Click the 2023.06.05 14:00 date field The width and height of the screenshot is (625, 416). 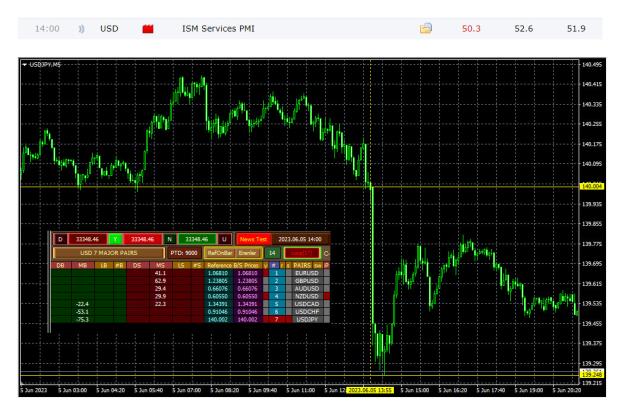[300, 239]
